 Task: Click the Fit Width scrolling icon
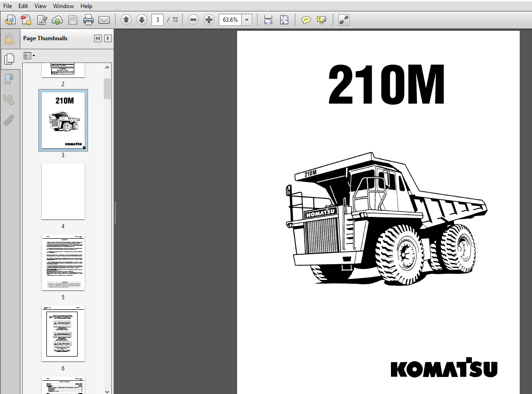(268, 20)
